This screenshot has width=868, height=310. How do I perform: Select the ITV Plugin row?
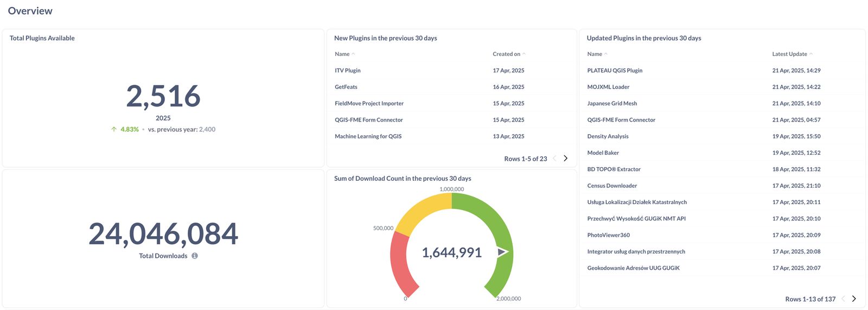click(451, 71)
